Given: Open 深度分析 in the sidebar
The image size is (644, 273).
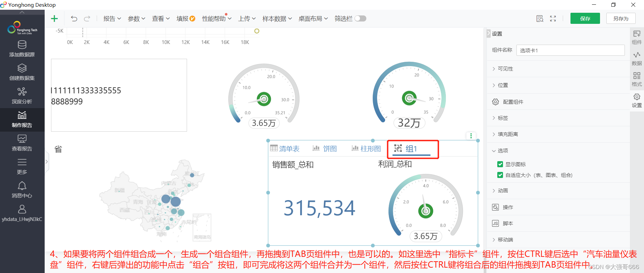Looking at the screenshot, I should 22,96.
